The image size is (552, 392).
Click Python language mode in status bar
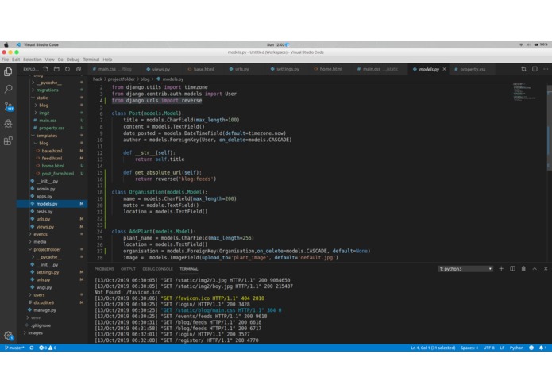click(516, 348)
